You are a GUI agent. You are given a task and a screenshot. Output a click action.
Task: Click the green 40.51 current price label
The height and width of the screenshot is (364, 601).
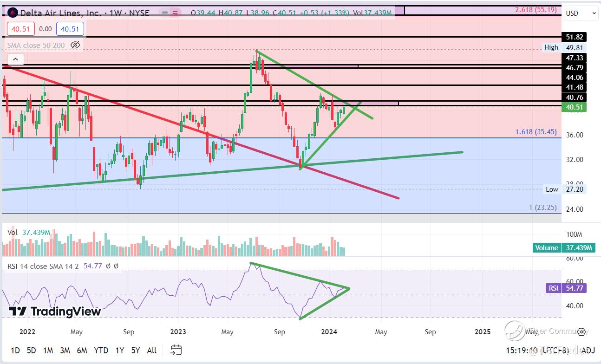(574, 107)
